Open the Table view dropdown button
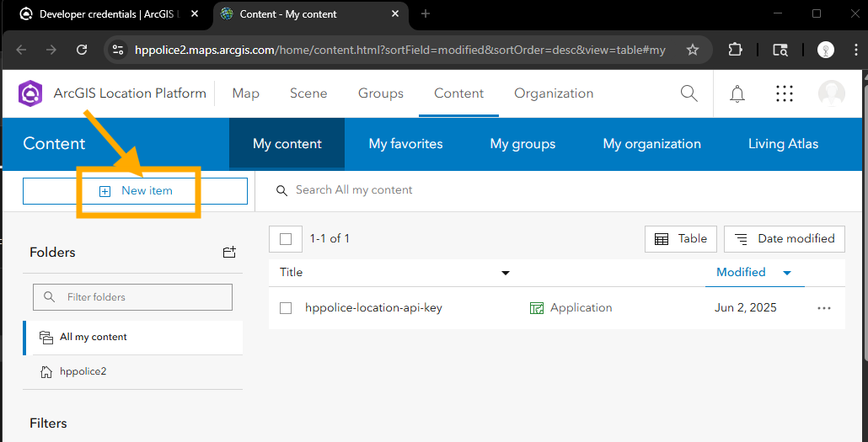This screenshot has height=442, width=868. [x=681, y=239]
